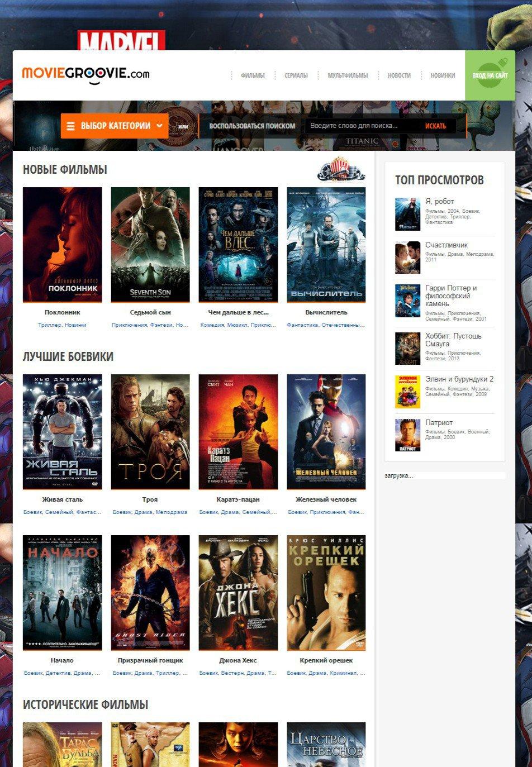Open the Троя movie poster
The image size is (532, 767).
pos(150,432)
